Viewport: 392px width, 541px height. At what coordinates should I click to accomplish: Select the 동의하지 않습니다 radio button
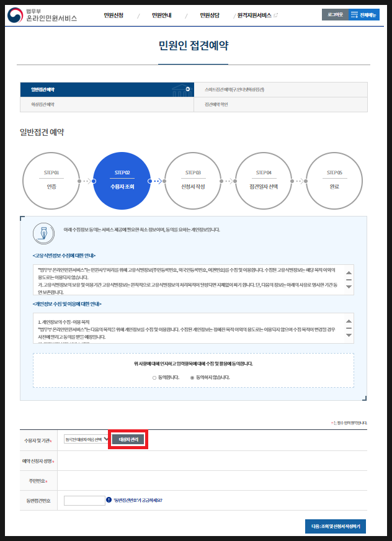(x=192, y=377)
